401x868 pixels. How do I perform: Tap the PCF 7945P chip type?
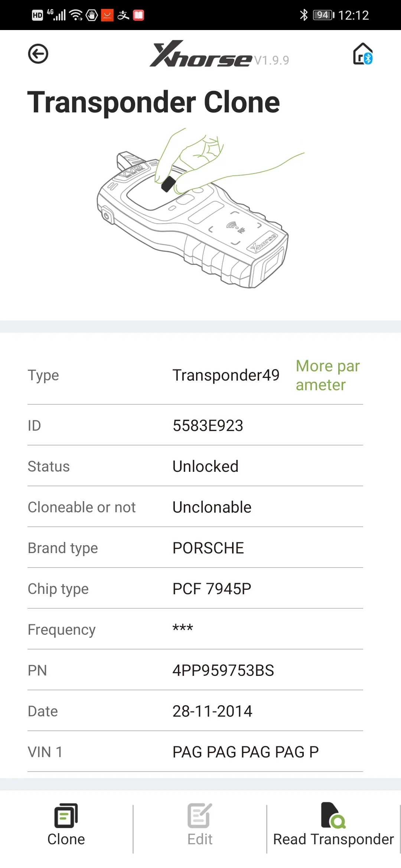point(212,589)
